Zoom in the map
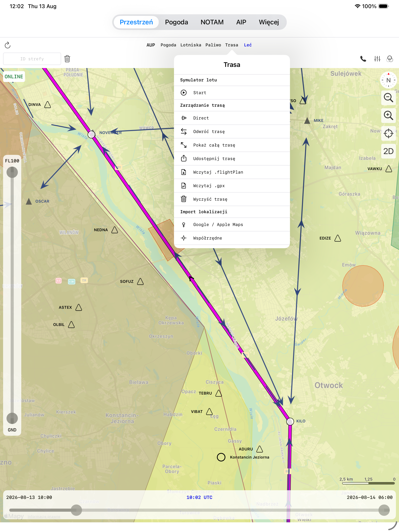 click(388, 115)
